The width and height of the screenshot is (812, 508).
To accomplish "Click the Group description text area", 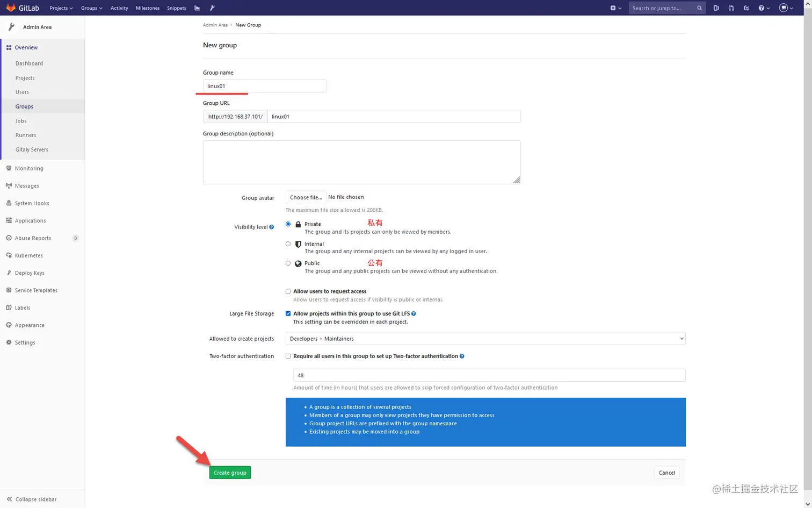I will pos(362,162).
